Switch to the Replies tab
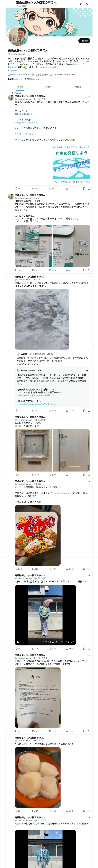 pyautogui.click(x=49, y=87)
